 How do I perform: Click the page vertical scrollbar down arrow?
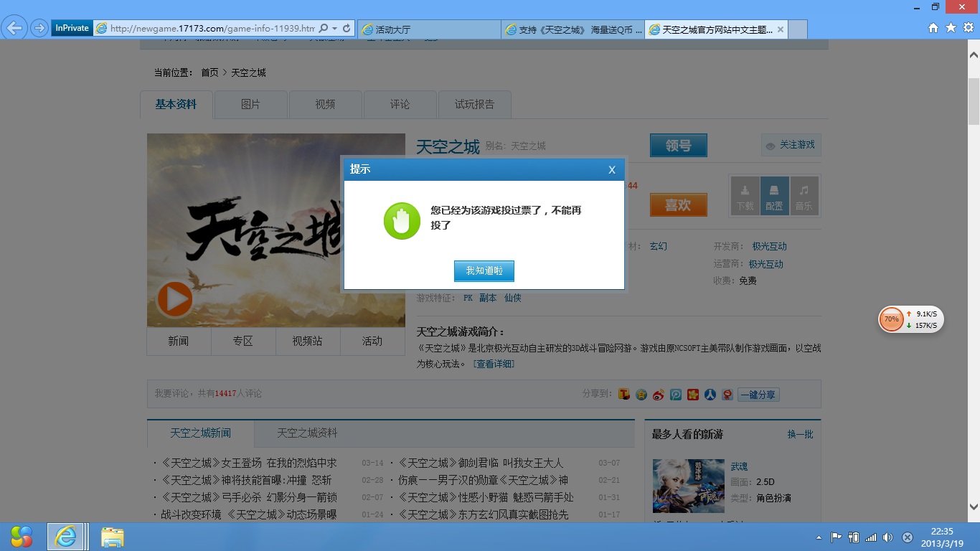click(x=974, y=507)
